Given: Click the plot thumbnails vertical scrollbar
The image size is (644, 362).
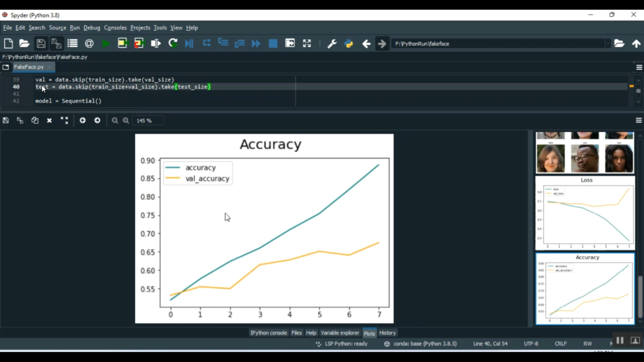Looking at the screenshot, I should coord(640,296).
